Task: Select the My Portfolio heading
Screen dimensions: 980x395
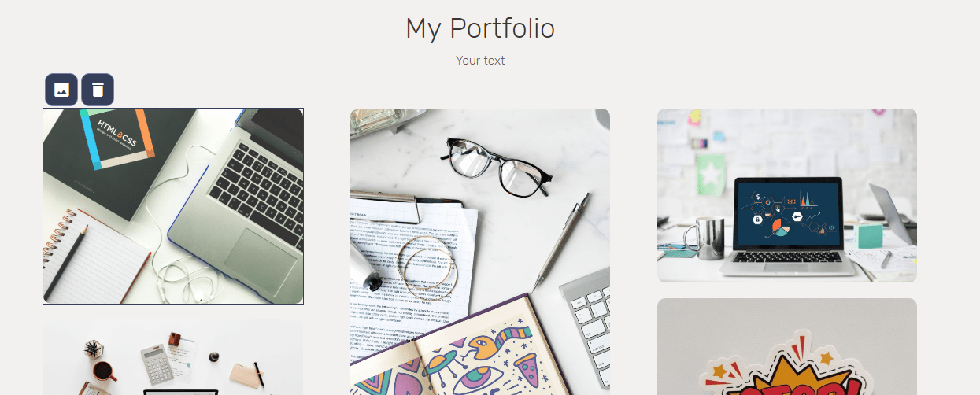Action: tap(480, 28)
